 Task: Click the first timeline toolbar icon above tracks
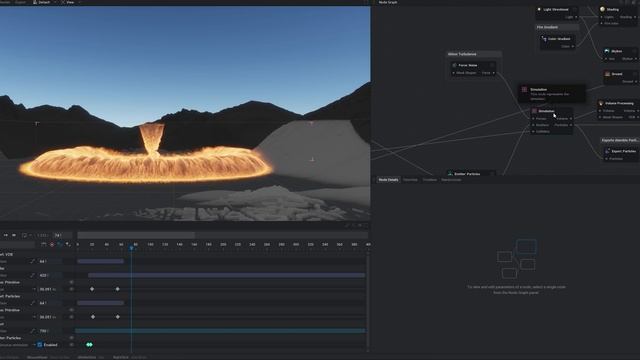pyautogui.click(x=44, y=244)
